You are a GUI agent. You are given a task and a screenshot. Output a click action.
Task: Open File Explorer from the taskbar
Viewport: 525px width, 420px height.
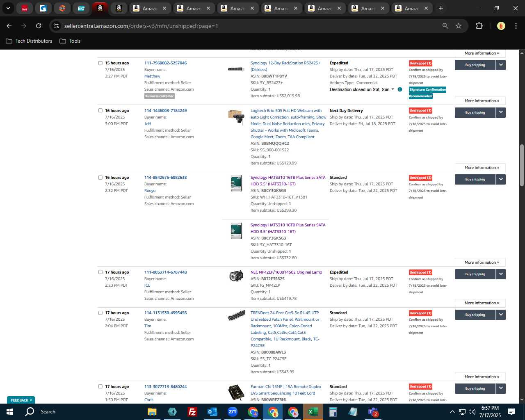pyautogui.click(x=152, y=412)
